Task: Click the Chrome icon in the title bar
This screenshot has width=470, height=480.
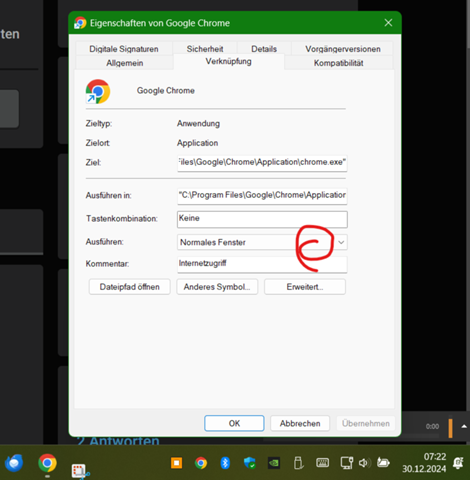Action: click(x=80, y=23)
